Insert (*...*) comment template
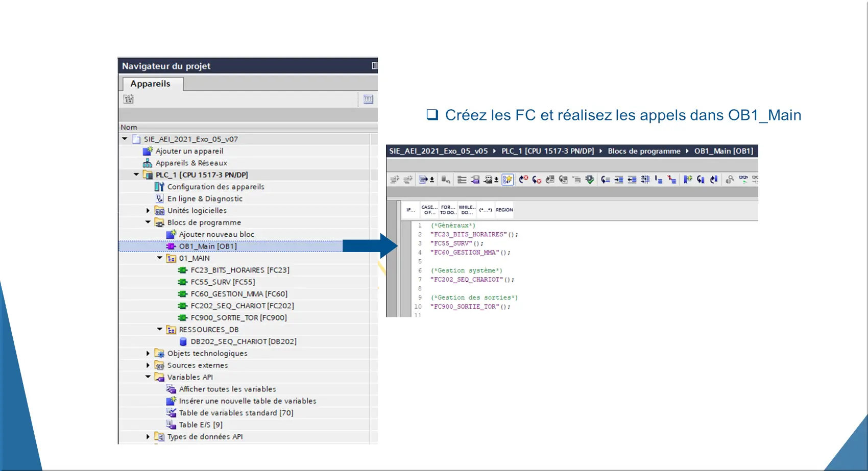 pyautogui.click(x=486, y=210)
